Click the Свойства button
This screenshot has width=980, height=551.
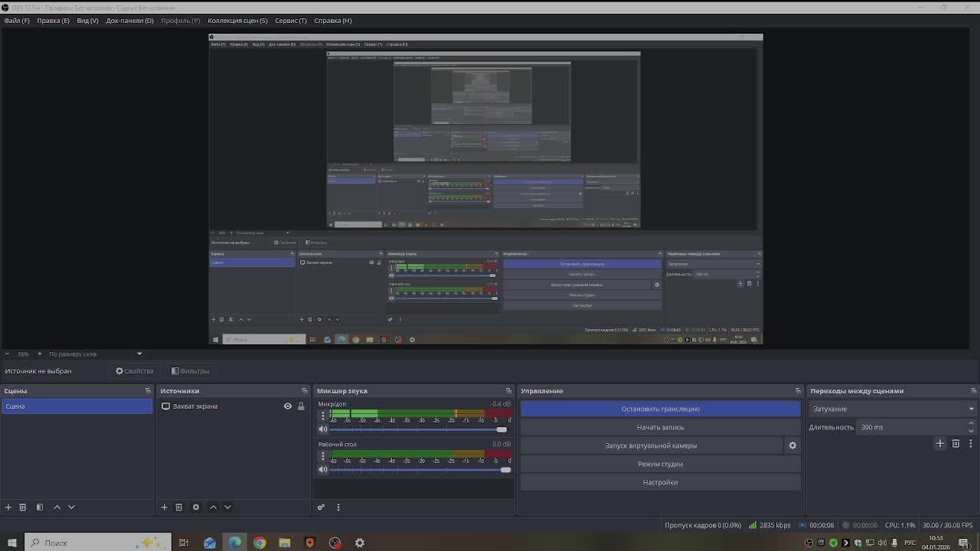135,371
